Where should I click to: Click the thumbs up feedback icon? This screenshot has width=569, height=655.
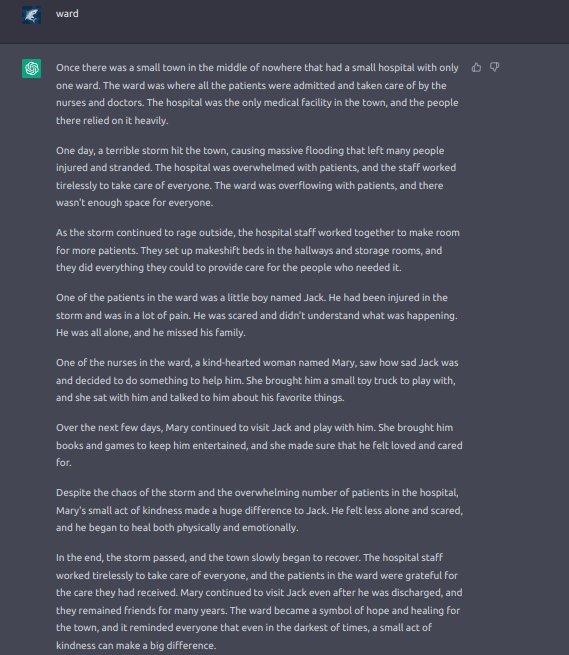476,67
